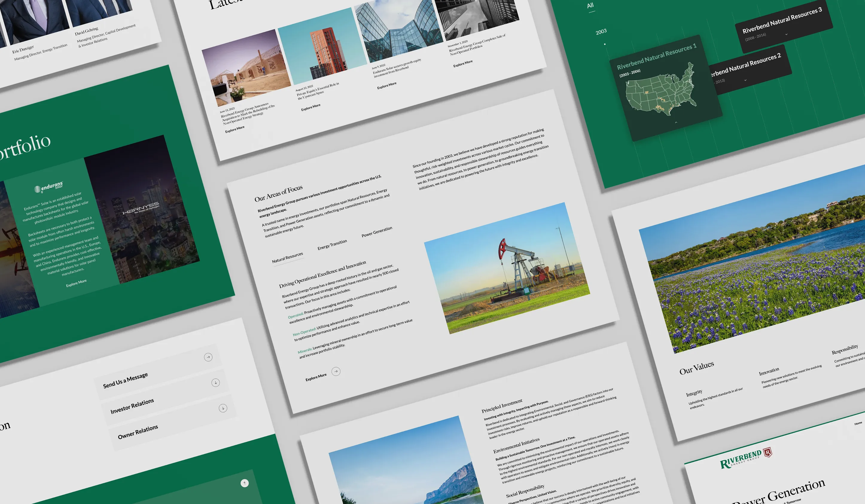Click the Endurans Solar logo in portfolio card

(49, 187)
